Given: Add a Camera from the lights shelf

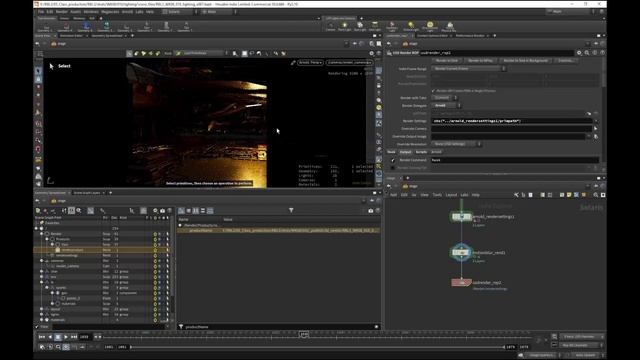Looking at the screenshot, I should pyautogui.click(x=330, y=27).
